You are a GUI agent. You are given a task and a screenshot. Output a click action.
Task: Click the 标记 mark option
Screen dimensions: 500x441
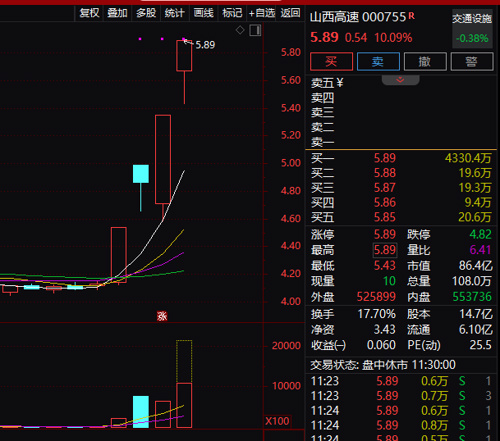coord(232,13)
